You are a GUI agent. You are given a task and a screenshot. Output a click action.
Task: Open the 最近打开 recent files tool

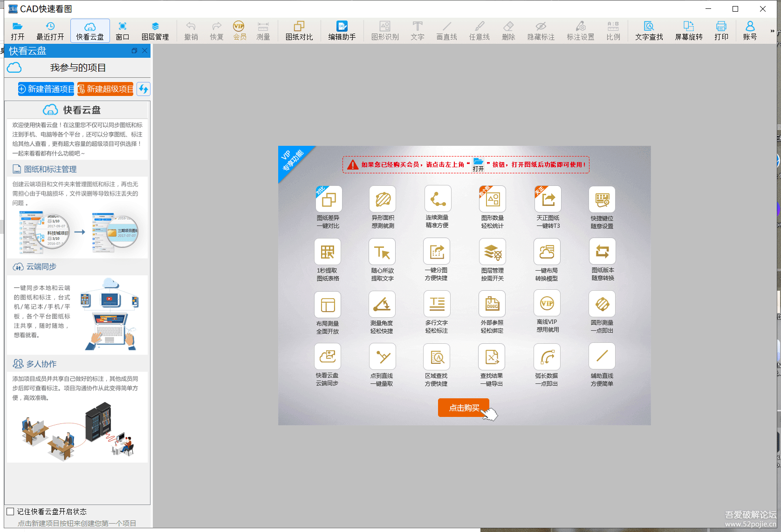click(x=50, y=31)
